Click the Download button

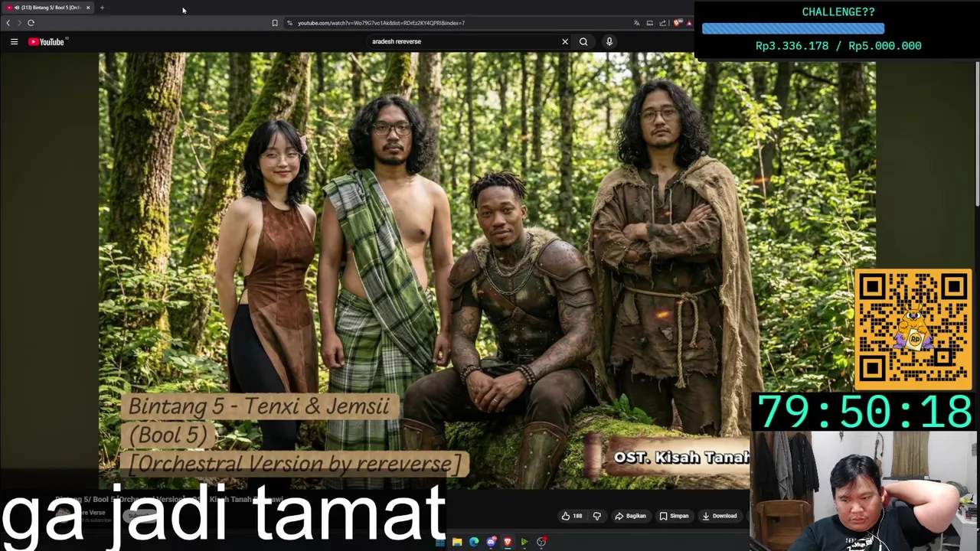(720, 516)
